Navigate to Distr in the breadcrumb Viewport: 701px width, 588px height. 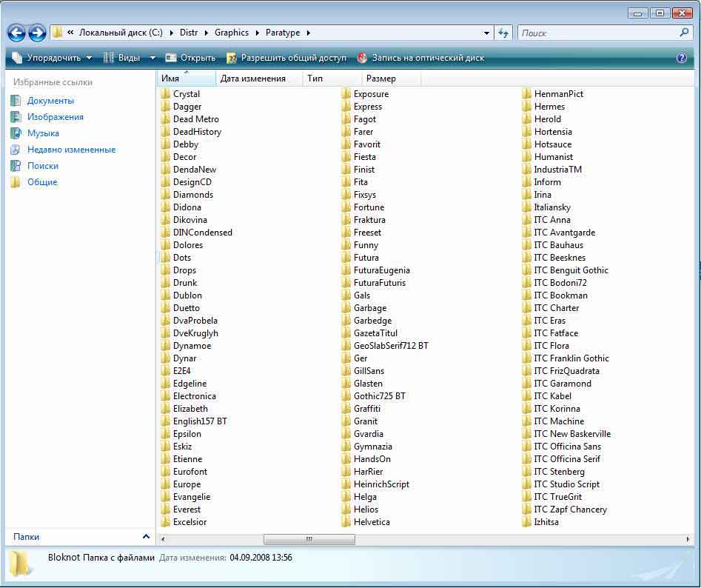(189, 33)
